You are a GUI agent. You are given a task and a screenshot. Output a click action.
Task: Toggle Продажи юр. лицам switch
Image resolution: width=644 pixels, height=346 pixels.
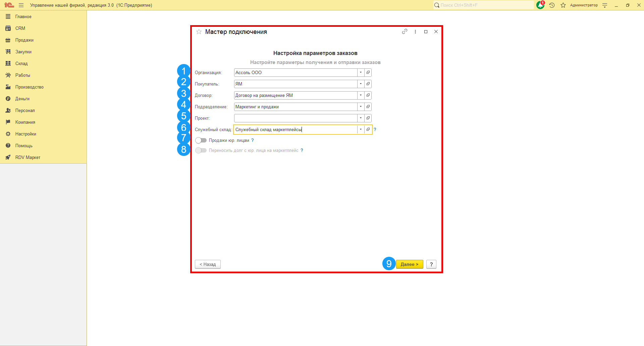click(x=201, y=140)
